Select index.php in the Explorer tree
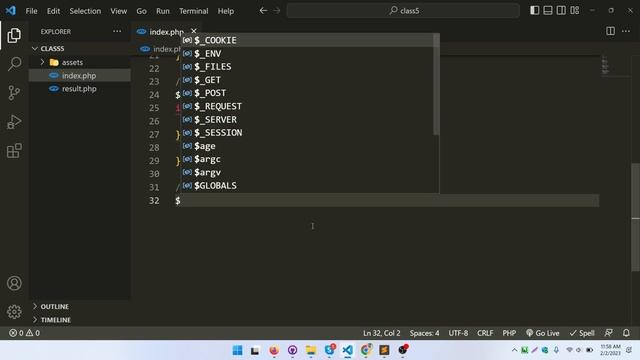 (79, 76)
